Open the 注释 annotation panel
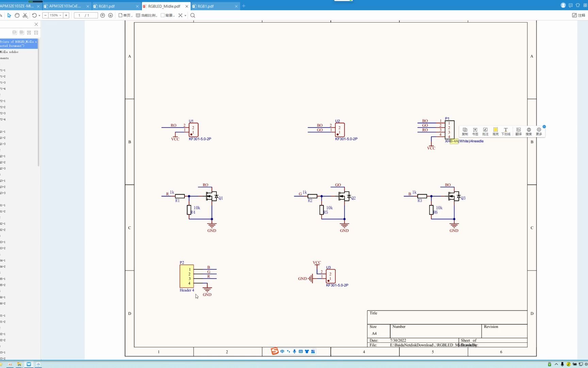Screen dimensions: 588x368 (x=578, y=15)
